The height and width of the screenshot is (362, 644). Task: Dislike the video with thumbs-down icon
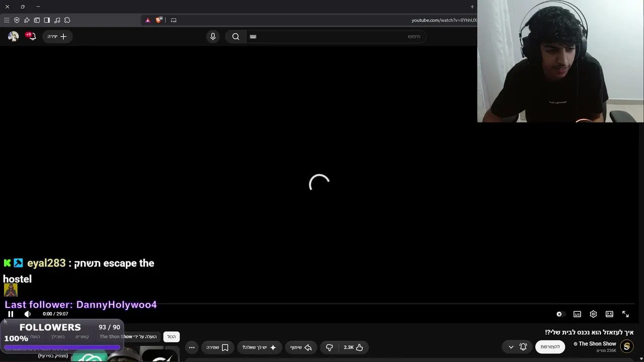330,347
